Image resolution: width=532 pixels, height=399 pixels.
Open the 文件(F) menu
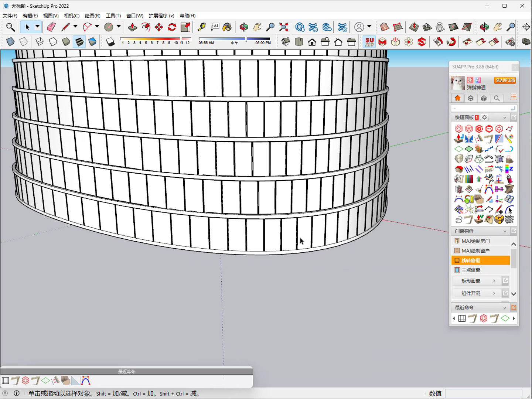(x=10, y=16)
